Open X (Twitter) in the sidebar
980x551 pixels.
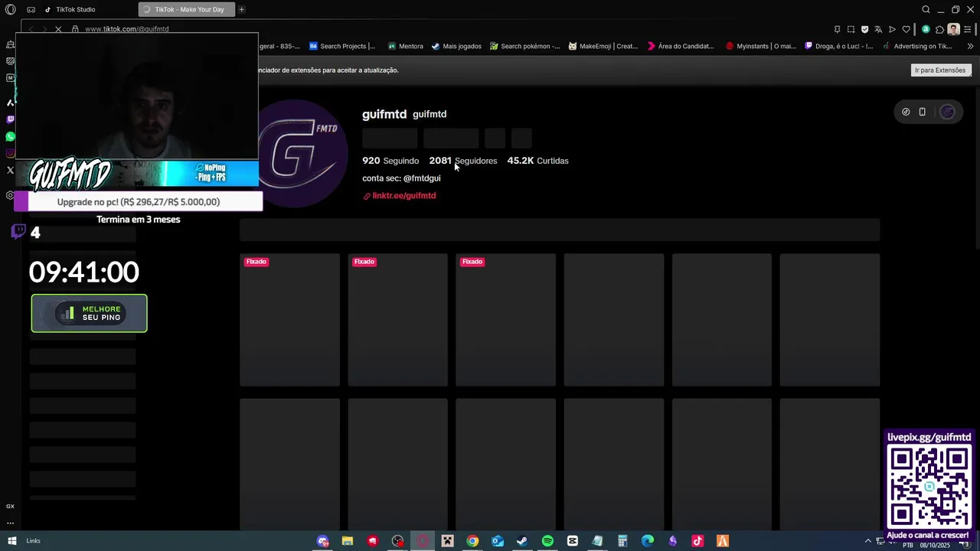click(x=10, y=170)
